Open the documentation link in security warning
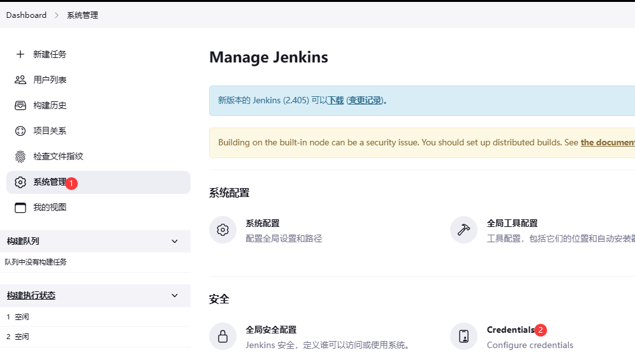 608,143
